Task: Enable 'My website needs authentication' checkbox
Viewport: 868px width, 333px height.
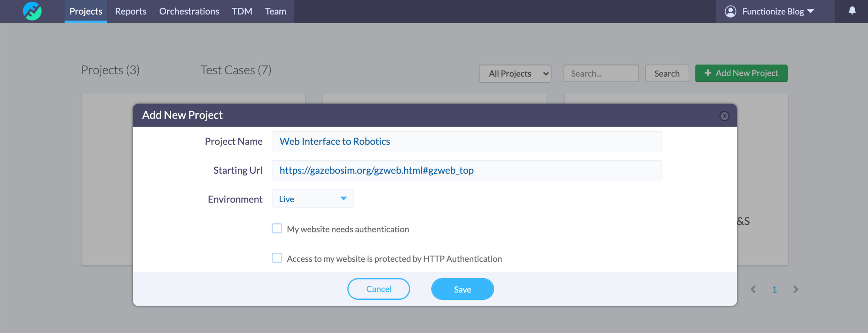Action: (x=277, y=229)
